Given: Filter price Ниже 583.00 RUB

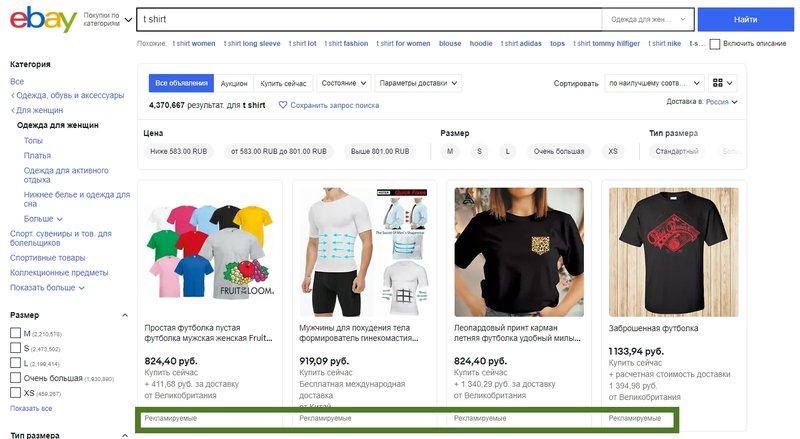Looking at the screenshot, I should 179,151.
